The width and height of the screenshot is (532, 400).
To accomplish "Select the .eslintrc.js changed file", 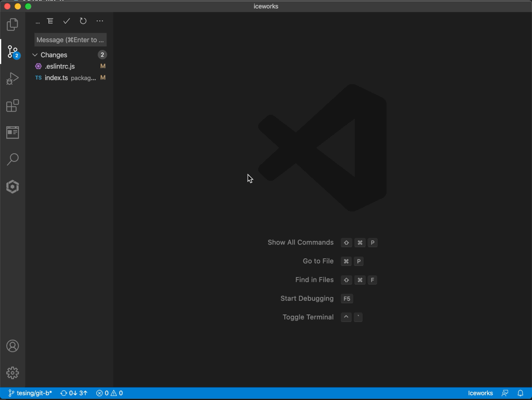I will 60,66.
